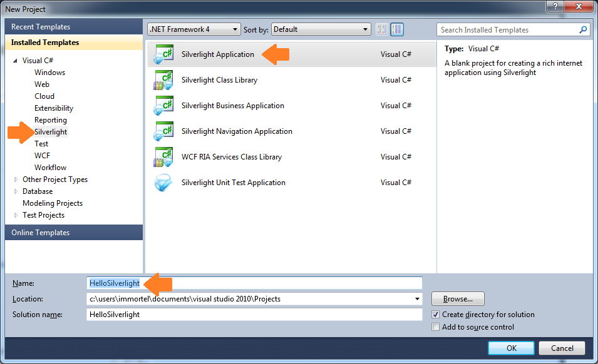The height and width of the screenshot is (364, 598).
Task: Click the Database tree label
Action: pos(38,191)
